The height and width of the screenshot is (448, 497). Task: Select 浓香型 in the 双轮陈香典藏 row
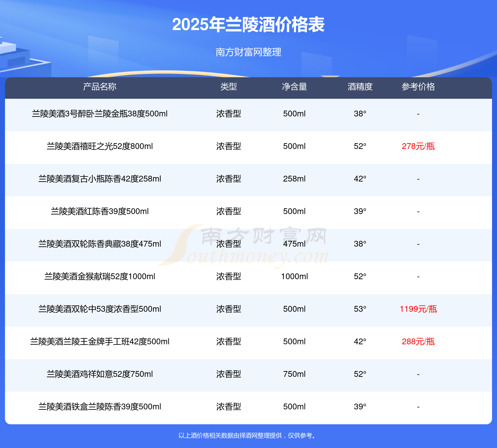pos(229,244)
